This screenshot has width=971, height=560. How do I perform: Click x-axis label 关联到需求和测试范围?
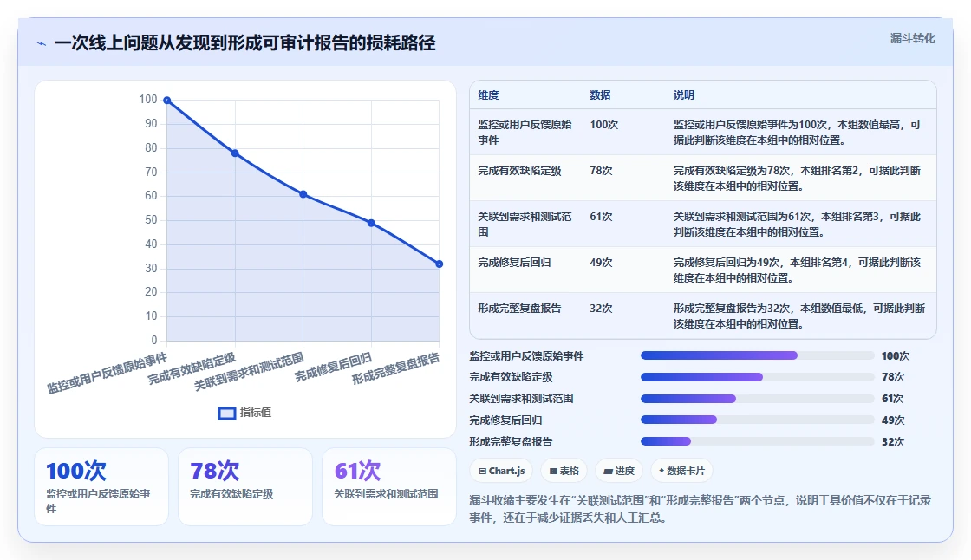click(x=249, y=371)
